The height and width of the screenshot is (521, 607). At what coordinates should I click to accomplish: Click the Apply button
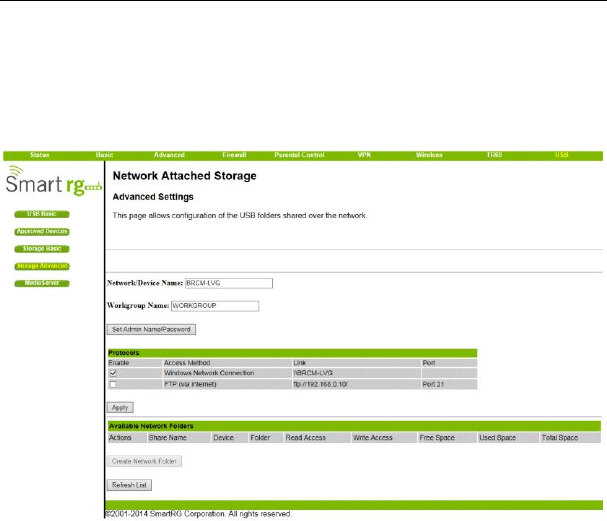click(x=120, y=408)
